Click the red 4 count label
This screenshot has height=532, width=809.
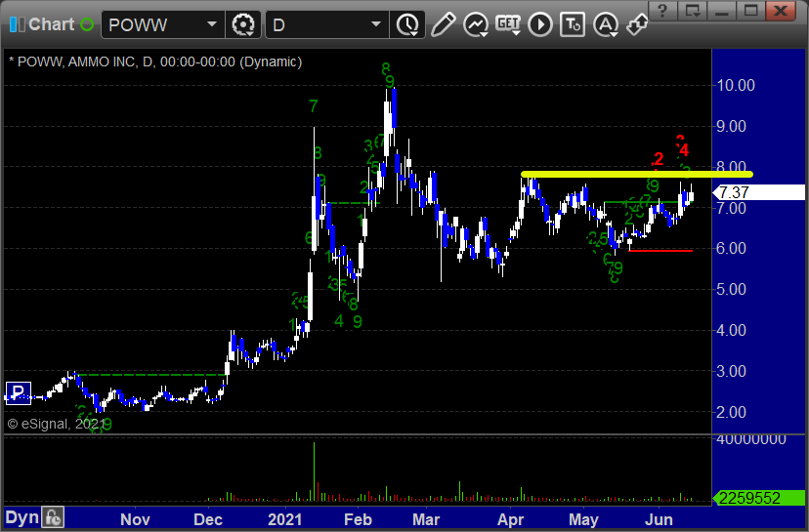(x=684, y=150)
